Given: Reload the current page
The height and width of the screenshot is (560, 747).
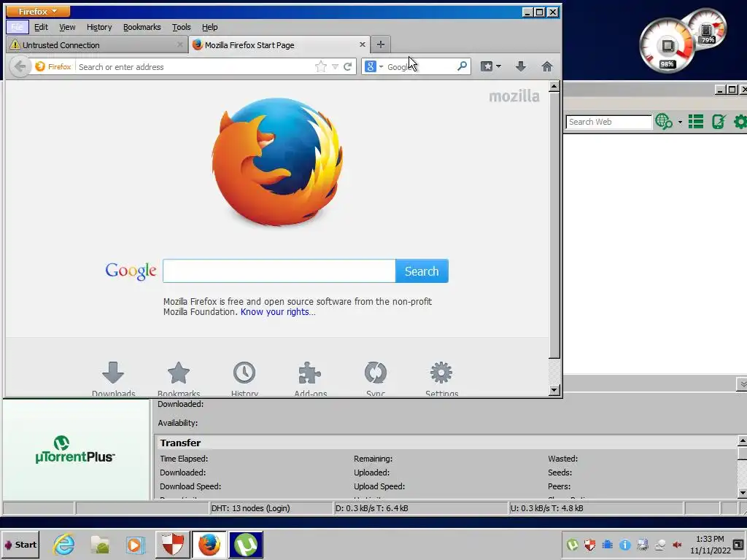Looking at the screenshot, I should (348, 66).
